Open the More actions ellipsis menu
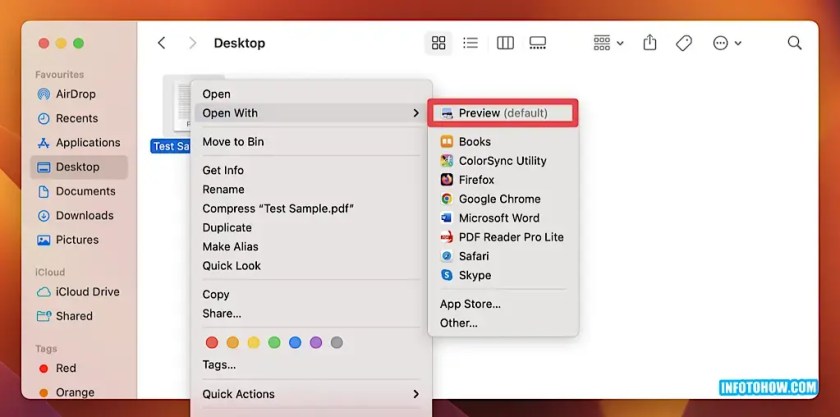The height and width of the screenshot is (417, 840). 726,43
